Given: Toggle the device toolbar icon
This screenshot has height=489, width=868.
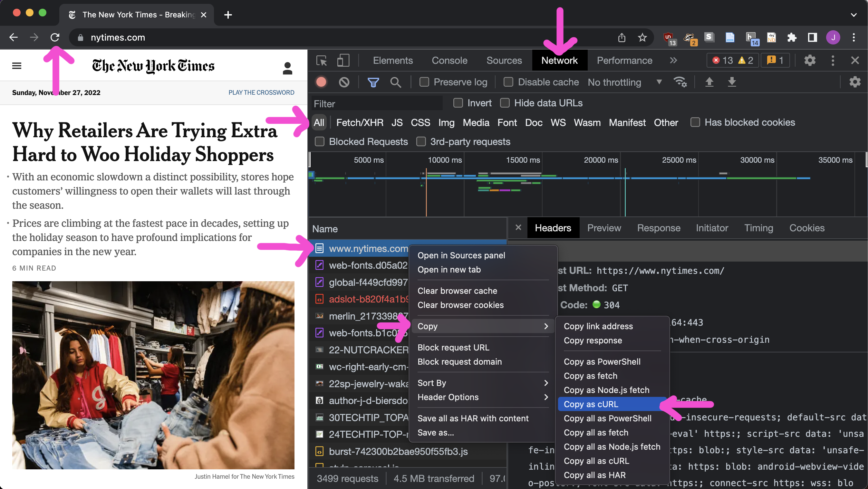Looking at the screenshot, I should coord(343,61).
